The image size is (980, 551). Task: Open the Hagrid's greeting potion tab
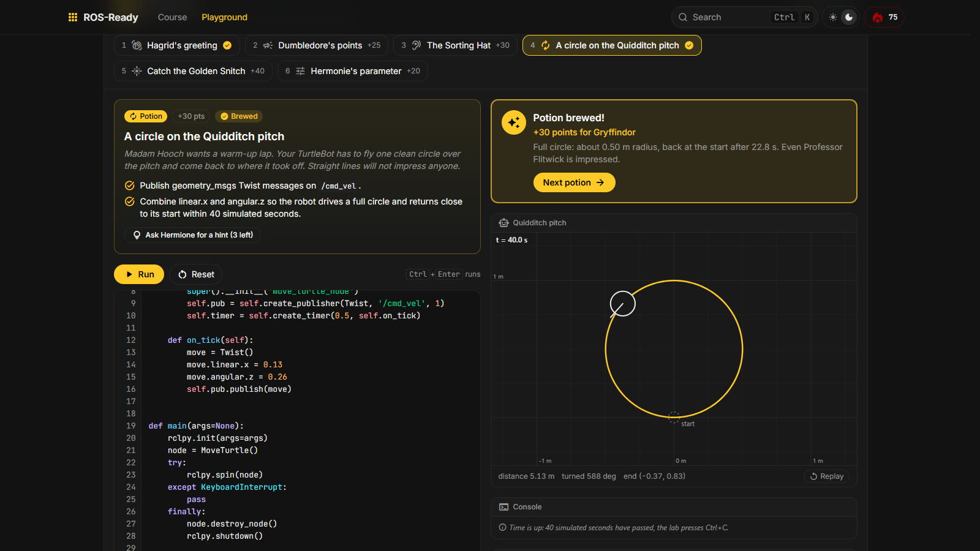176,45
